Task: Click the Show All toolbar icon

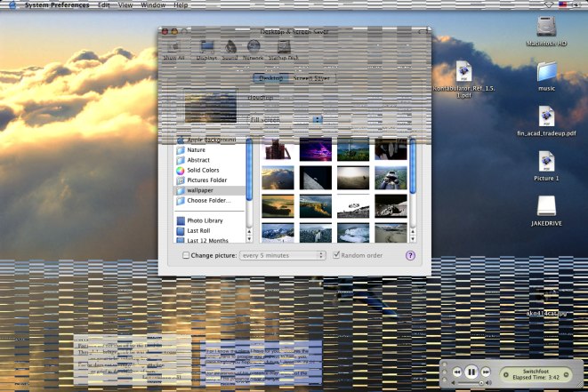Action: [173, 48]
